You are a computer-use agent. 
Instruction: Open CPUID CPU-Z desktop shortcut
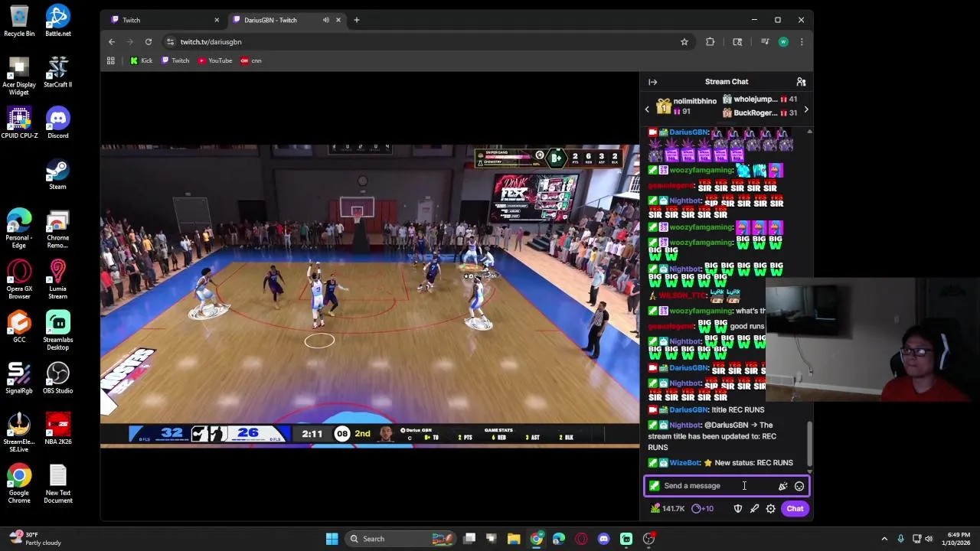pyautogui.click(x=19, y=123)
